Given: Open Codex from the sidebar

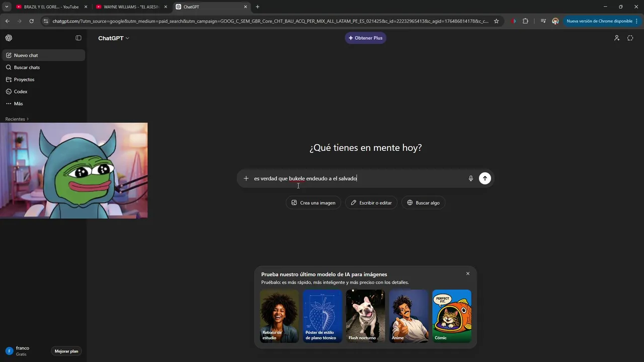Looking at the screenshot, I should [x=44, y=92].
